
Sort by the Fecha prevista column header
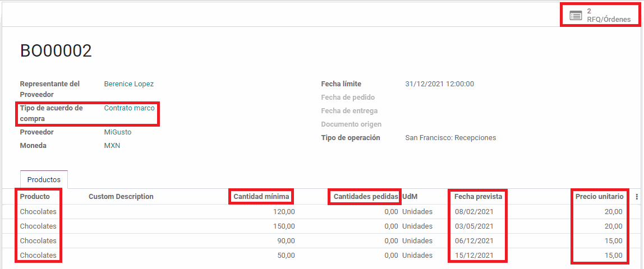pyautogui.click(x=478, y=197)
